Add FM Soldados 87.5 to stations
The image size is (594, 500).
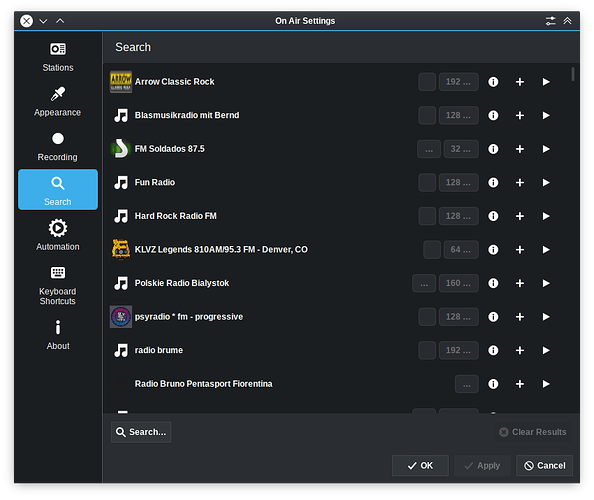pyautogui.click(x=520, y=149)
